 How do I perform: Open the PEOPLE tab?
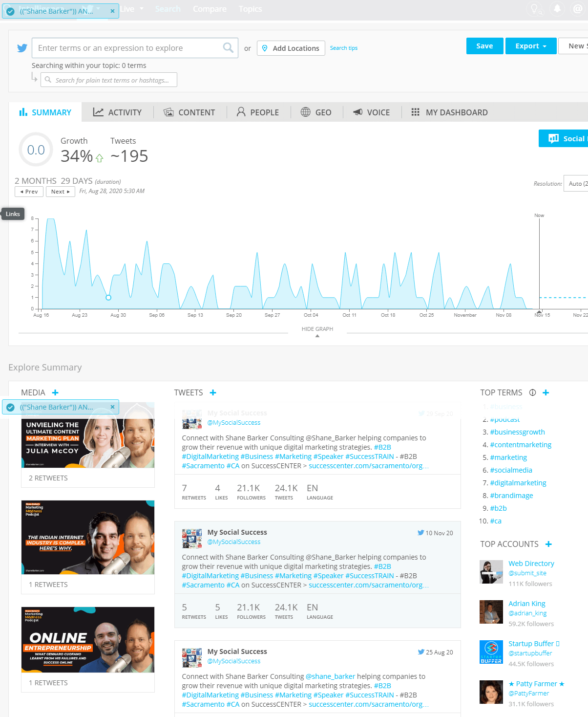(x=258, y=112)
